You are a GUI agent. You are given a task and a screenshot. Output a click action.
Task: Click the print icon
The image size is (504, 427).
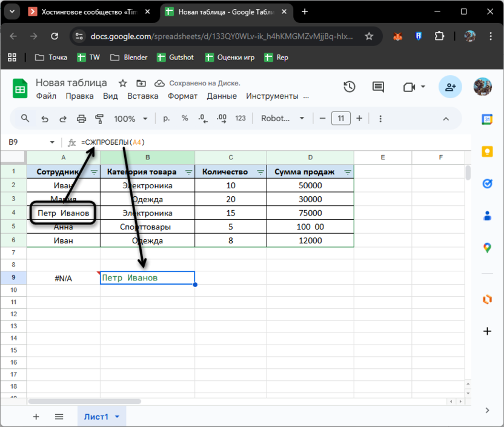click(x=81, y=119)
